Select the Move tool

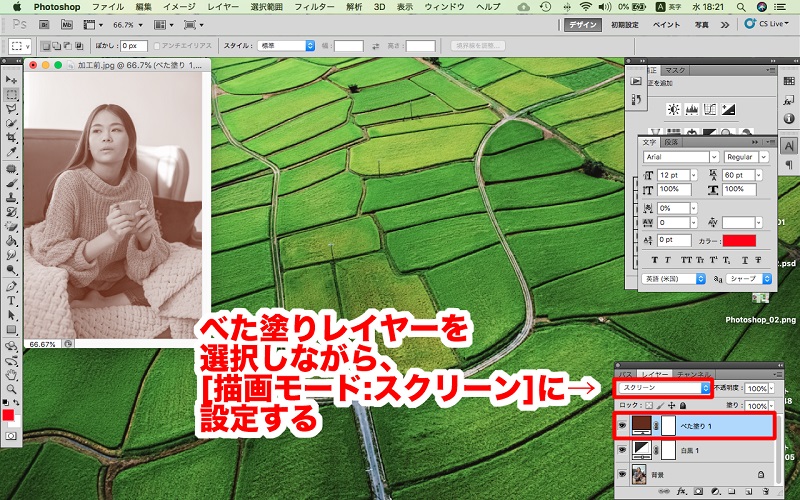pyautogui.click(x=11, y=80)
